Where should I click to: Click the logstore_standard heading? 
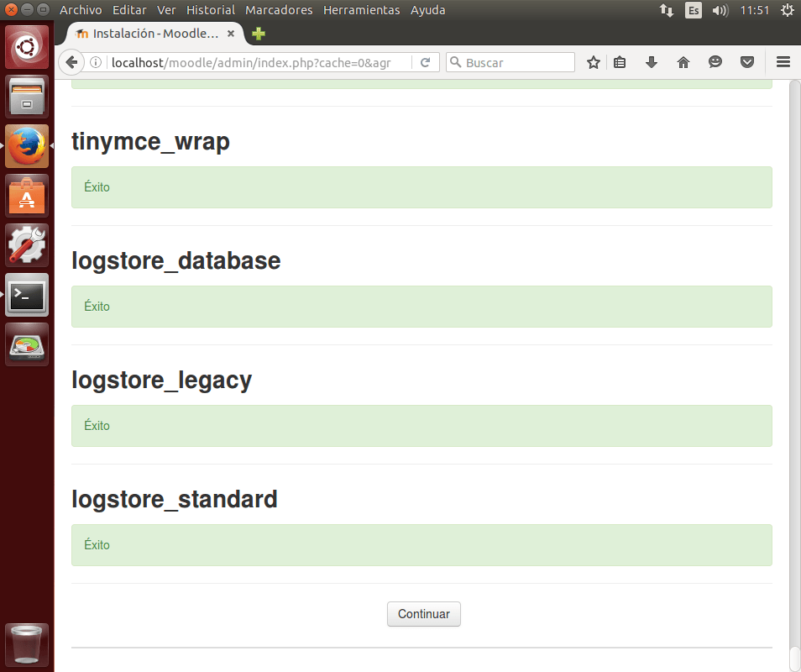[x=175, y=499]
